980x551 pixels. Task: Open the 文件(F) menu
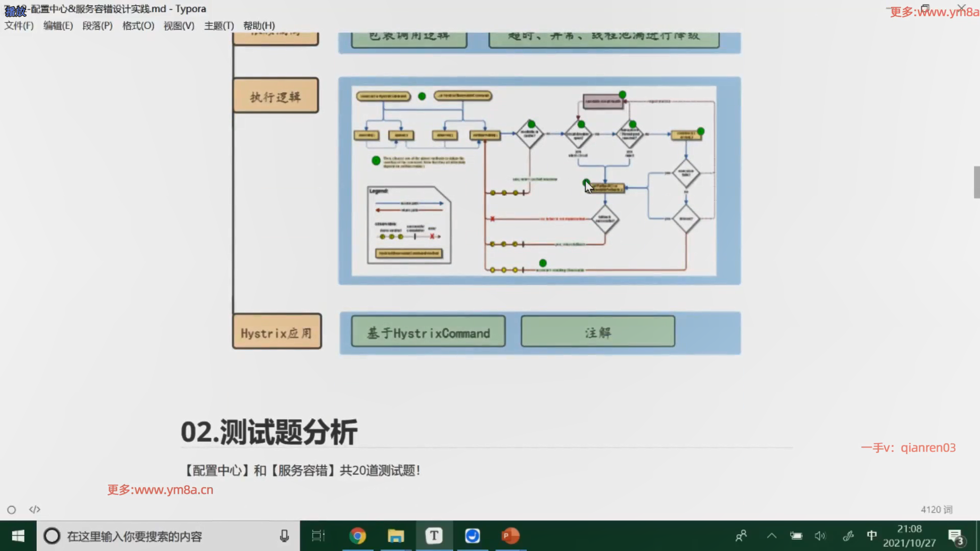[x=19, y=26]
